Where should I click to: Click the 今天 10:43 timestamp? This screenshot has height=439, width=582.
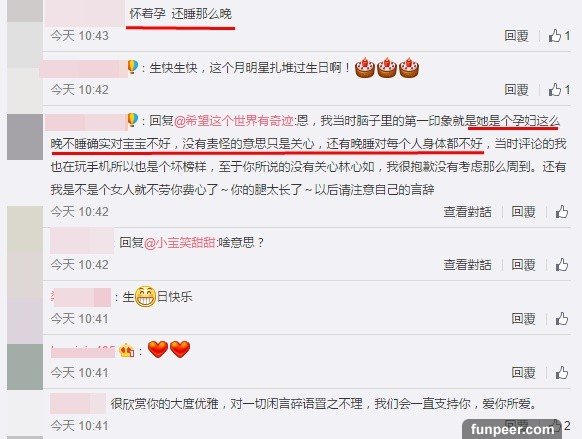[79, 36]
